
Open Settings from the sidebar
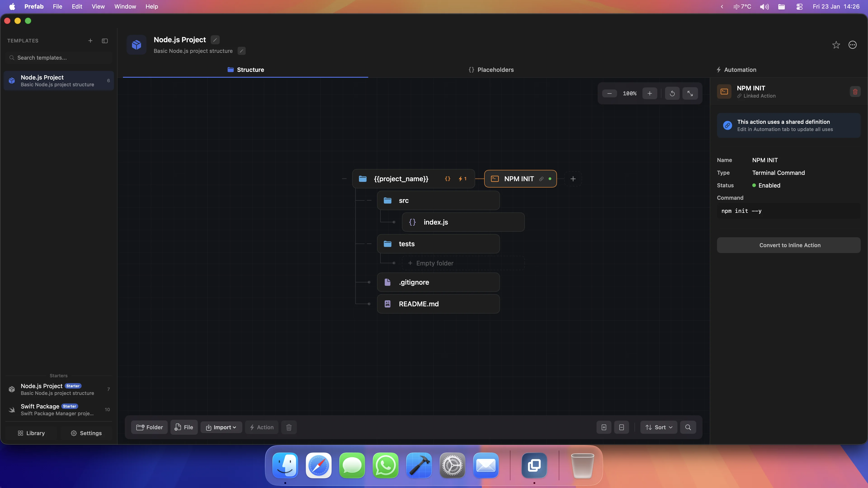pos(86,433)
